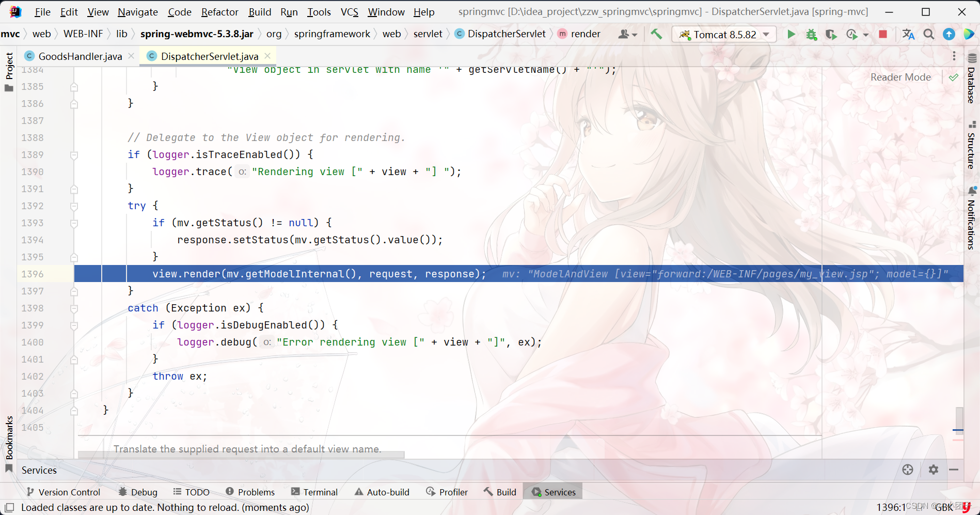Fold the method end marker at line 1404
This screenshot has height=515, width=980.
pyautogui.click(x=74, y=411)
